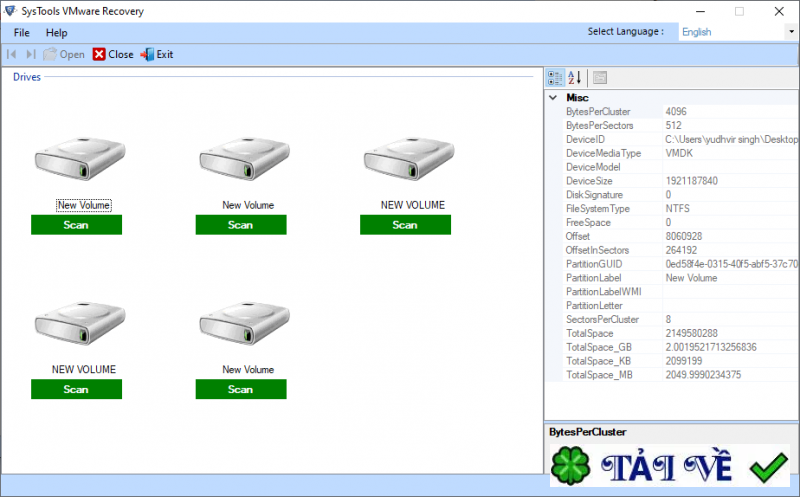Click Scan under top middle New Volume
The height and width of the screenshot is (497, 800).
[x=241, y=225]
